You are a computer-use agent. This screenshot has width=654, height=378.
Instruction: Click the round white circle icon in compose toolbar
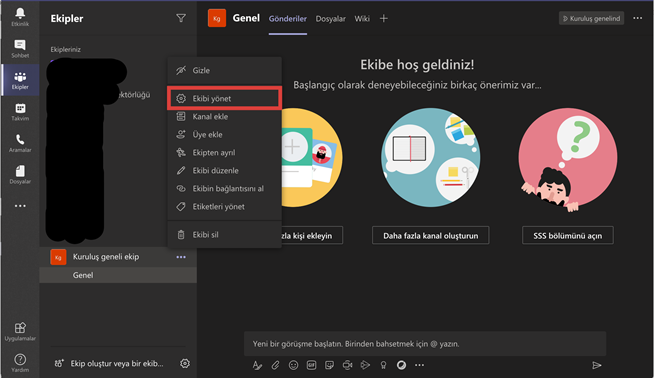(401, 365)
